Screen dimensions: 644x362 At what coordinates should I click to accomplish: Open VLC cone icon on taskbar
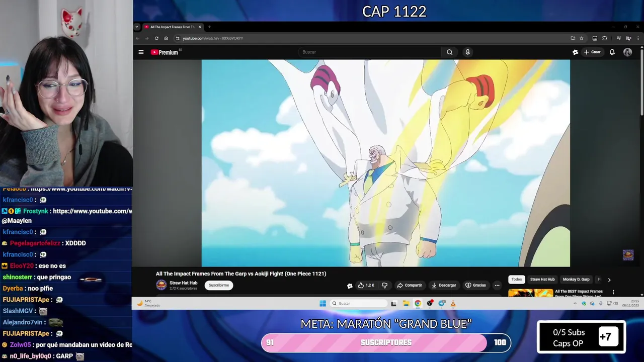click(x=453, y=303)
